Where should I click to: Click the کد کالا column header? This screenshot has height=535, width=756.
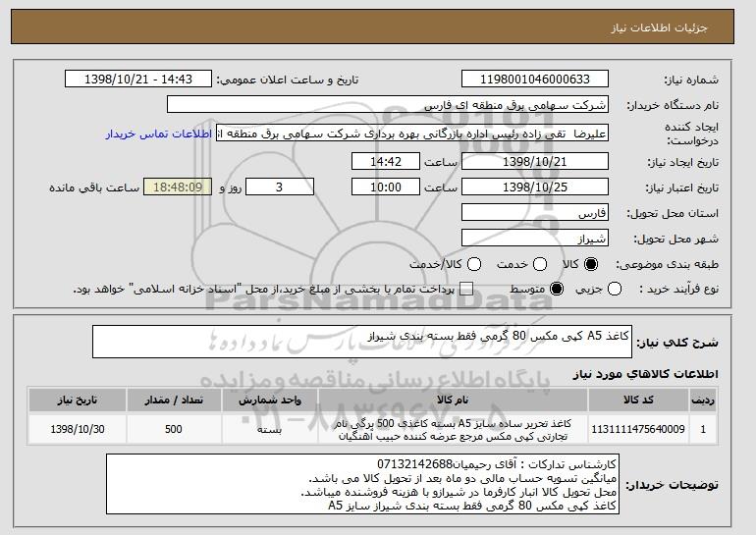(638, 401)
